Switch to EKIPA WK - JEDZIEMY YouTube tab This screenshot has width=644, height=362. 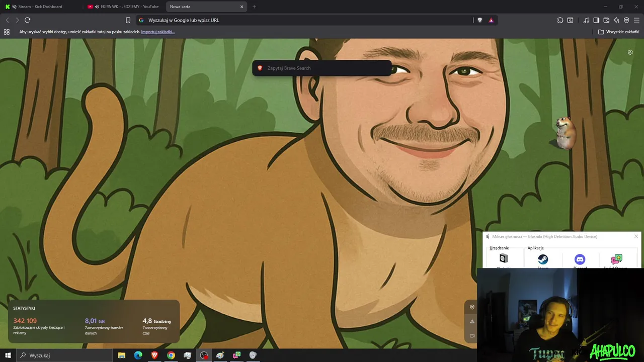tap(124, 7)
